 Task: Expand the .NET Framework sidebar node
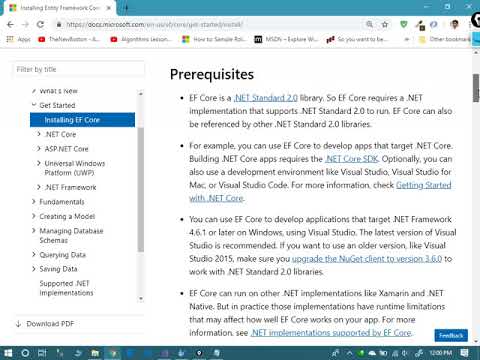pyautogui.click(x=39, y=187)
